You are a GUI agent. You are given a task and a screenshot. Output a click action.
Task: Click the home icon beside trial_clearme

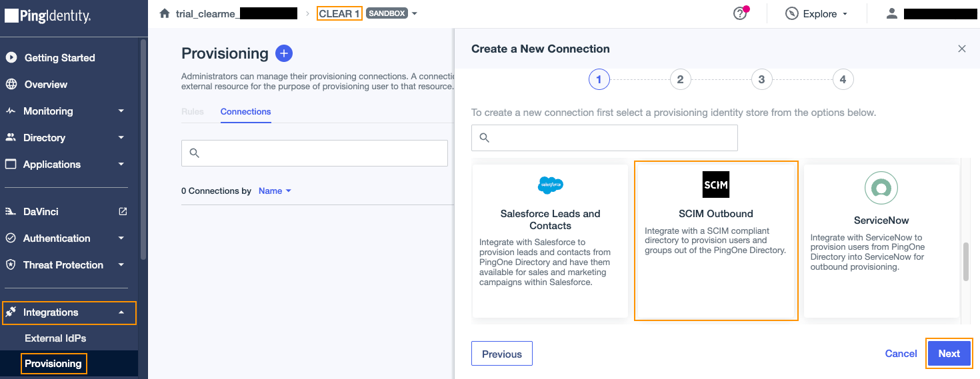(x=165, y=13)
